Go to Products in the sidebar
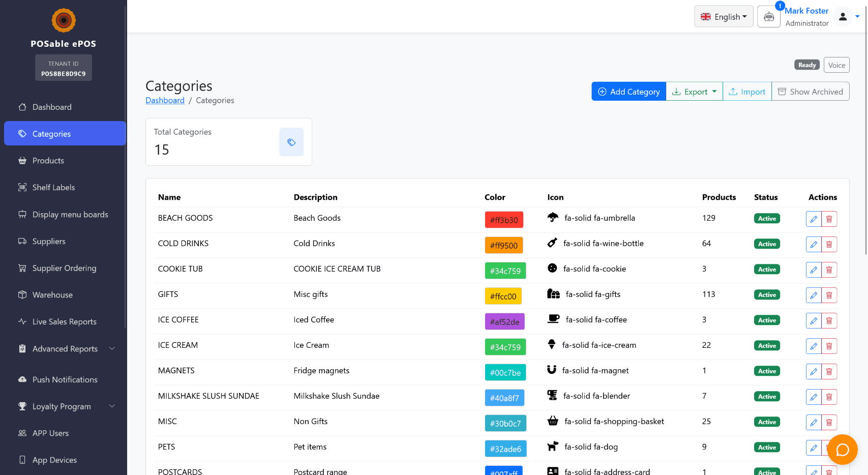This screenshot has height=475, width=868. coord(48,161)
